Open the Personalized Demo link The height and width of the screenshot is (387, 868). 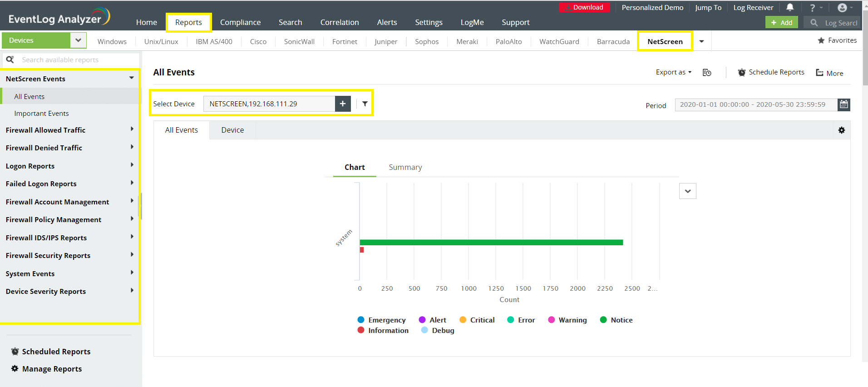click(x=652, y=7)
